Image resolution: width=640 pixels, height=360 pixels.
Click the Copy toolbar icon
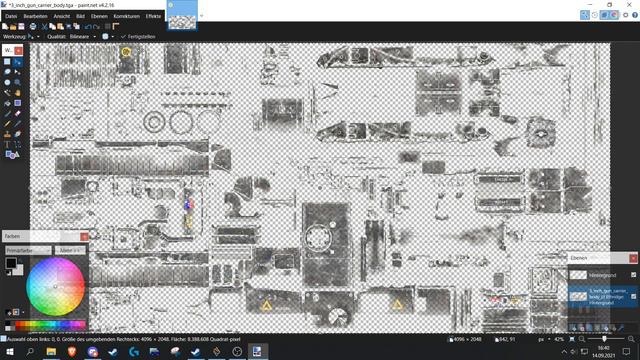(x=52, y=27)
